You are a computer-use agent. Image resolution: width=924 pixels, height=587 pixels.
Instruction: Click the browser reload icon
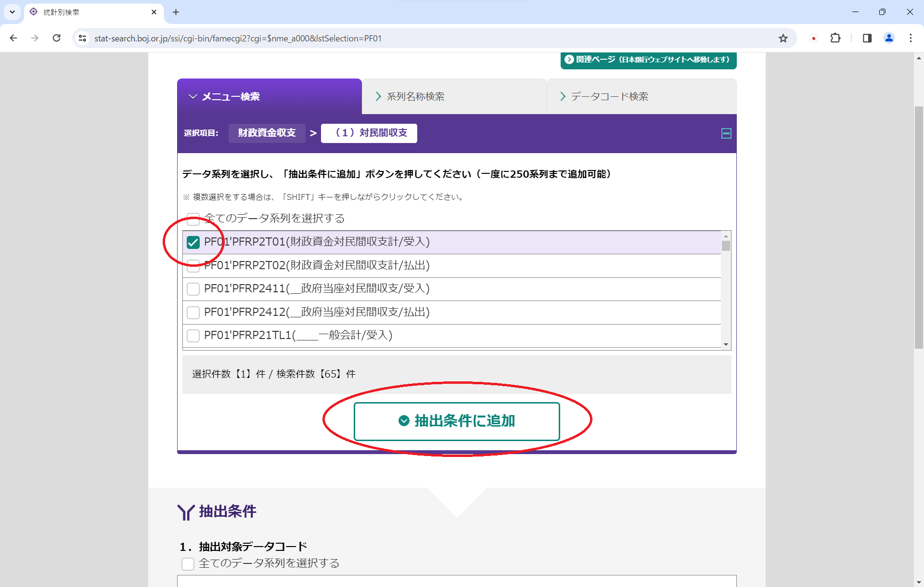[x=57, y=38]
